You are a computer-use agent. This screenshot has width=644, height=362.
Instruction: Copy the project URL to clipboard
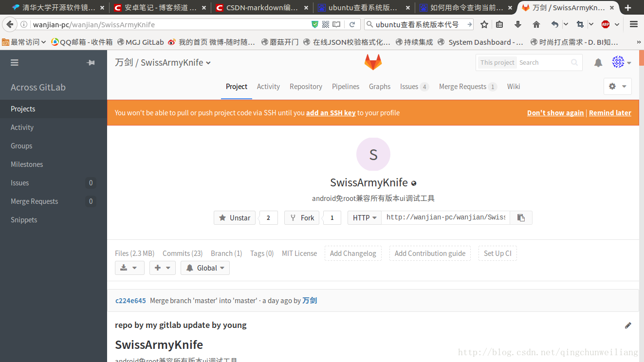(521, 217)
